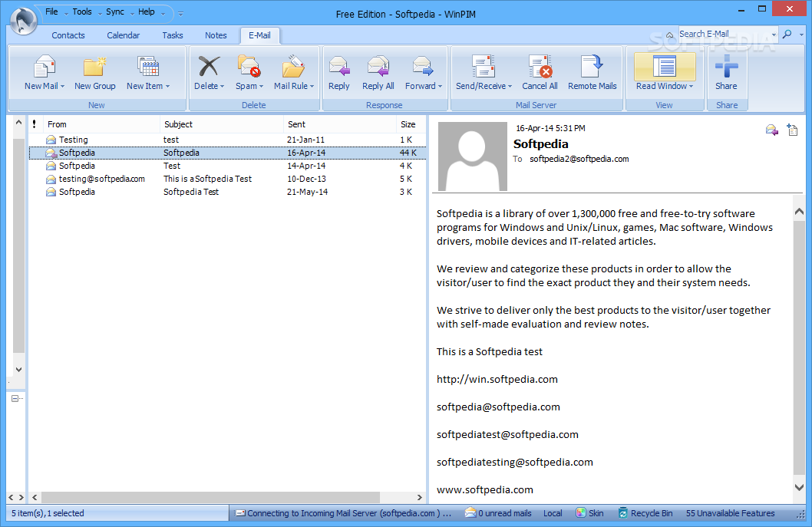Click the mail list horizontal scrollbar
812x527 pixels.
210,497
